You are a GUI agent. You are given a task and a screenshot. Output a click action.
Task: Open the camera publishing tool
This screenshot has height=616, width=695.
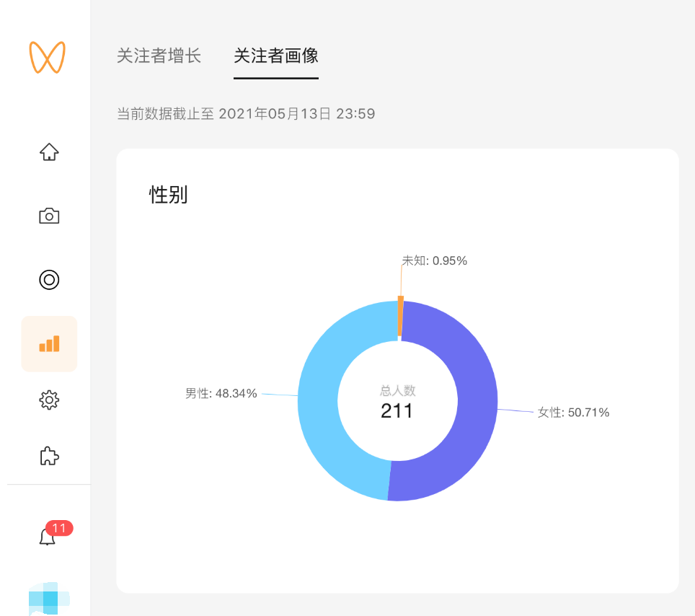click(48, 216)
